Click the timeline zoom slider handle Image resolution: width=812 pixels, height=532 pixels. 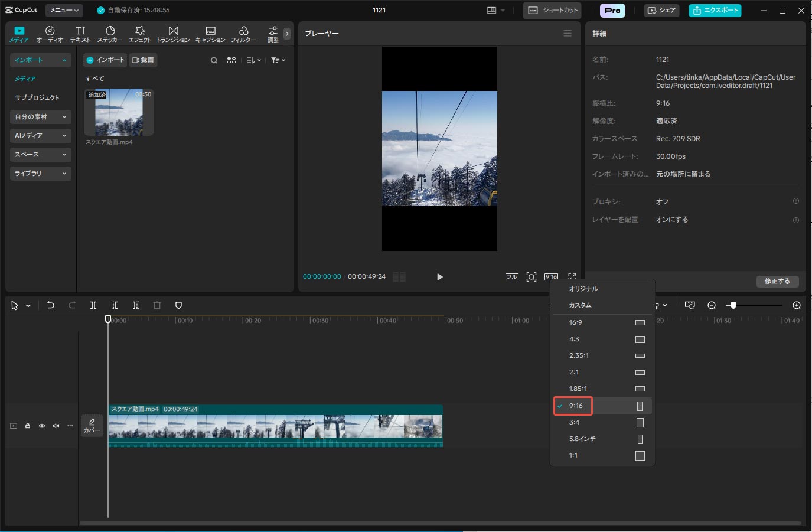pyautogui.click(x=733, y=305)
